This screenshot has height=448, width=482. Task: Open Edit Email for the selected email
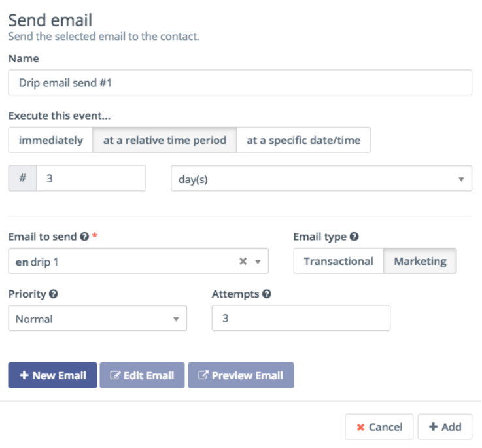(x=142, y=375)
